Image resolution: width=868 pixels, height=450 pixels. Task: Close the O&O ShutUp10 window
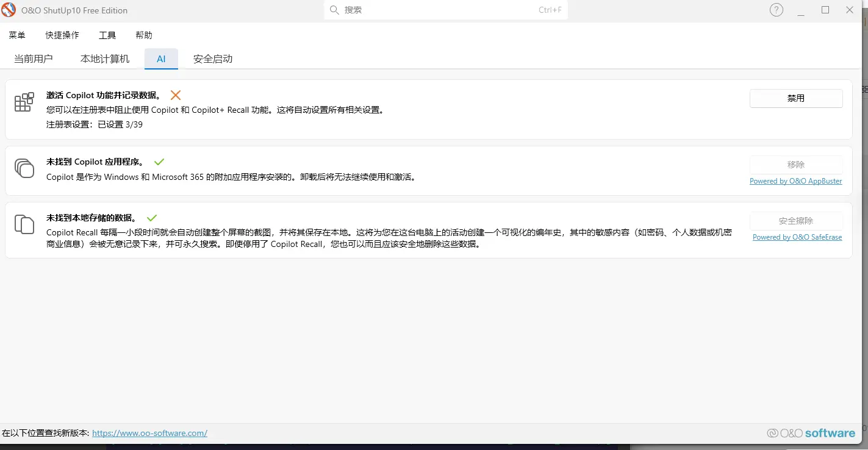[x=850, y=10]
